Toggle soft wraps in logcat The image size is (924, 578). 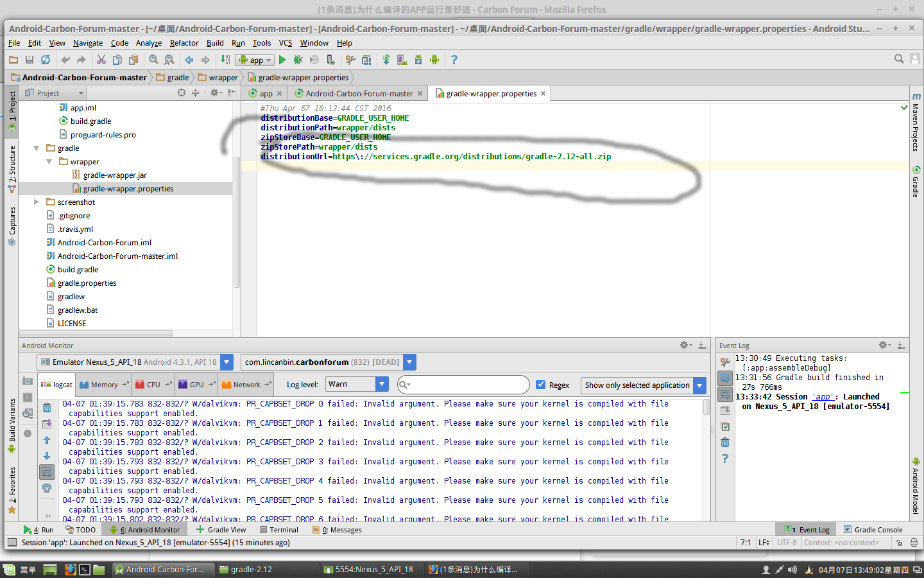[x=47, y=472]
